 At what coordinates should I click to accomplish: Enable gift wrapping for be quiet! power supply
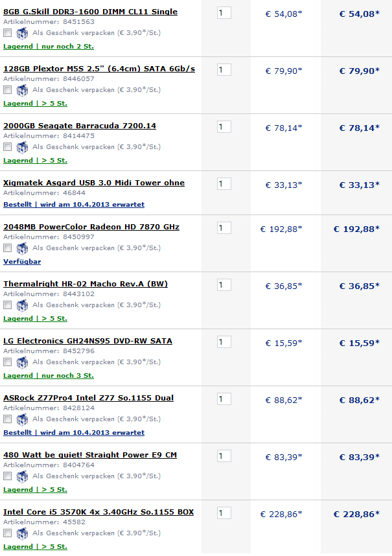(7, 476)
